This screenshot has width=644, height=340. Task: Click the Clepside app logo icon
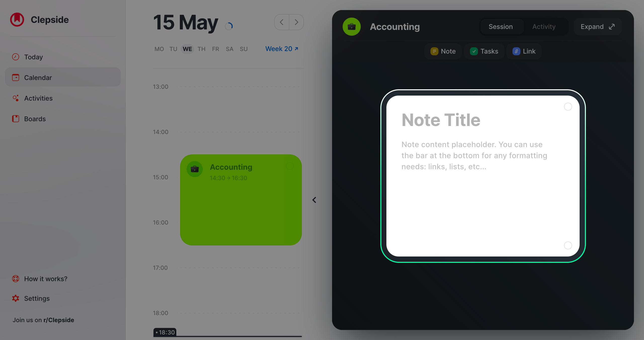[x=17, y=19]
